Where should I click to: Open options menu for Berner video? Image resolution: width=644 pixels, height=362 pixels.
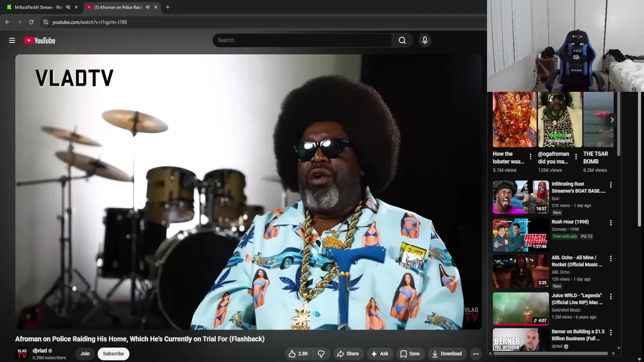click(x=611, y=333)
